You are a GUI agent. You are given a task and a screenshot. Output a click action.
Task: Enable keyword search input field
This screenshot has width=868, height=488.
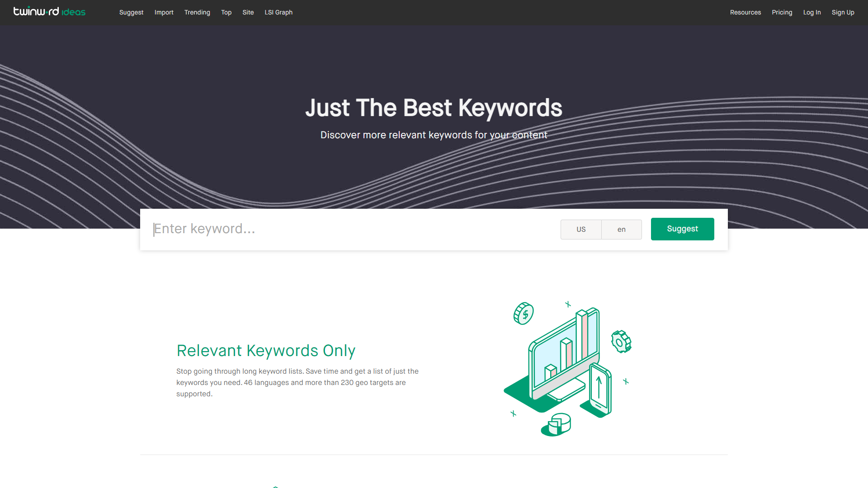(352, 229)
